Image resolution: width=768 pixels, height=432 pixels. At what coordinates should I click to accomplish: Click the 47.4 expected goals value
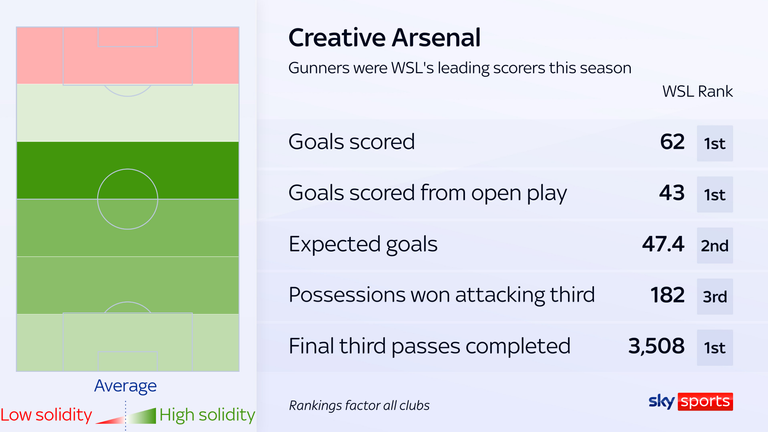pos(663,244)
